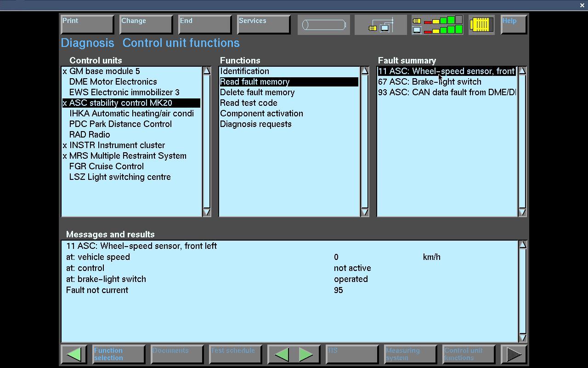This screenshot has width=588, height=368.
Task: Choose Delete fault memory function
Action: [x=257, y=92]
